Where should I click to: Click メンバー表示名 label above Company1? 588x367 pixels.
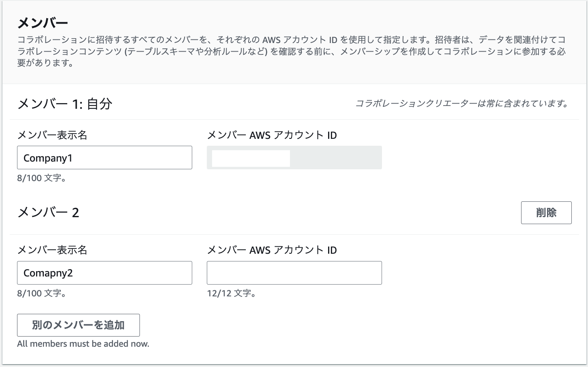[x=52, y=135]
